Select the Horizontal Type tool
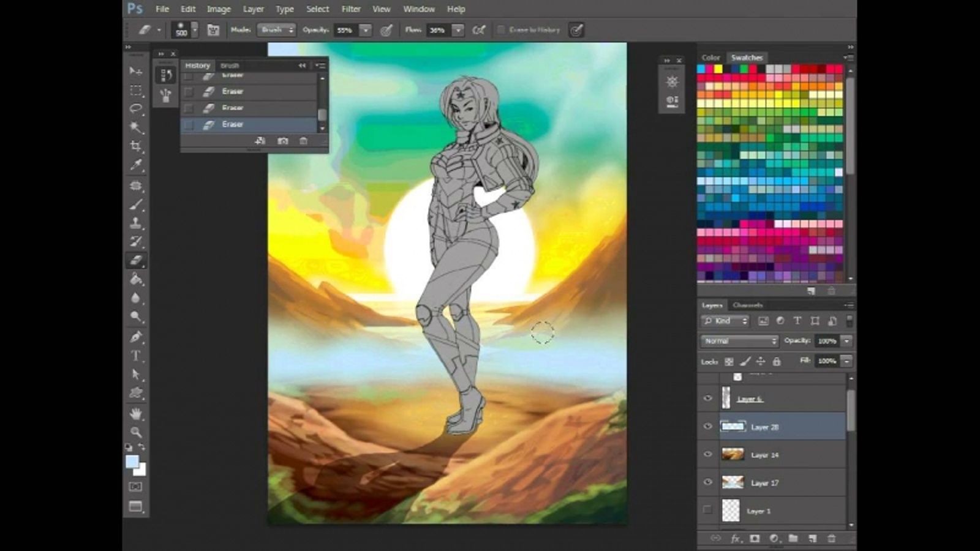 click(136, 356)
